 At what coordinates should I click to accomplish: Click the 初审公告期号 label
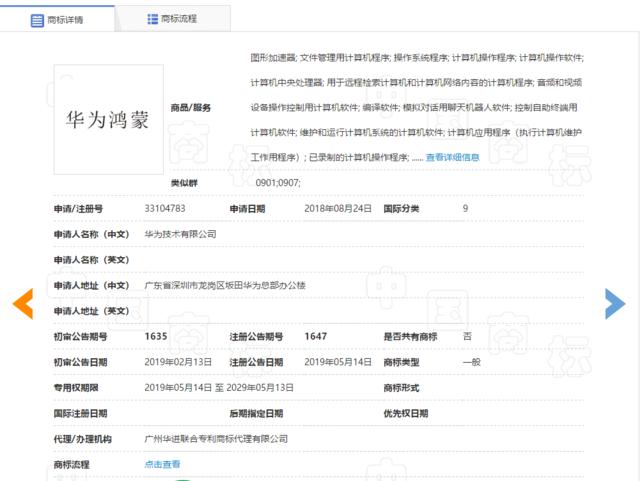80,337
